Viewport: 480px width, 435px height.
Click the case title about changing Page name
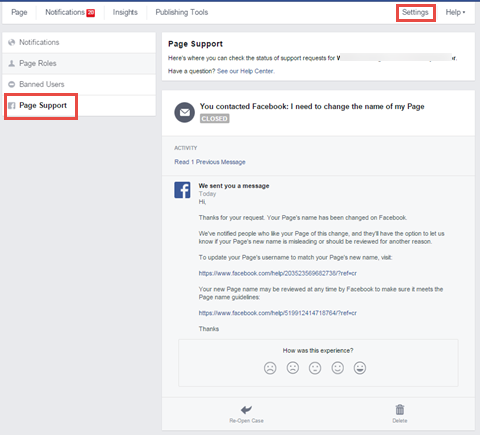[312, 107]
